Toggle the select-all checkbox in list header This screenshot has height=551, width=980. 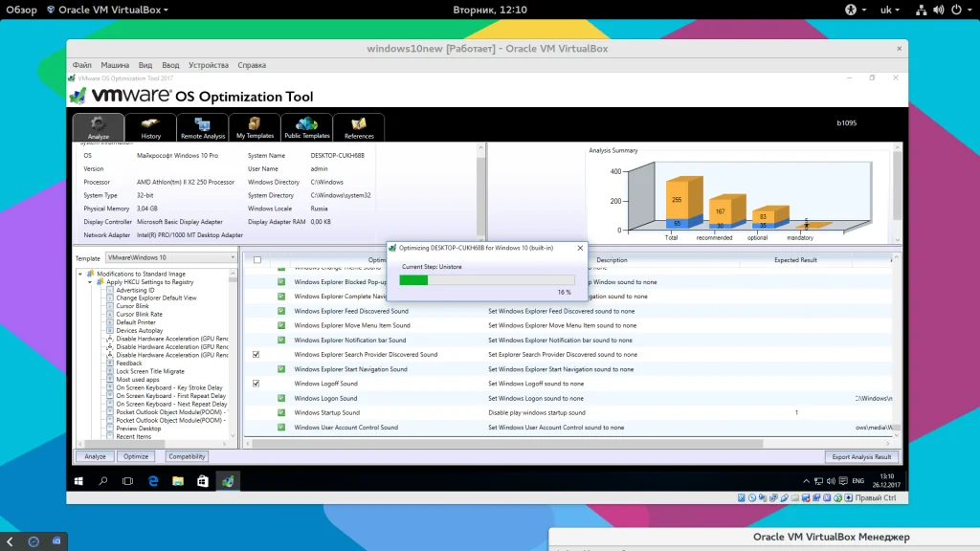point(256,260)
